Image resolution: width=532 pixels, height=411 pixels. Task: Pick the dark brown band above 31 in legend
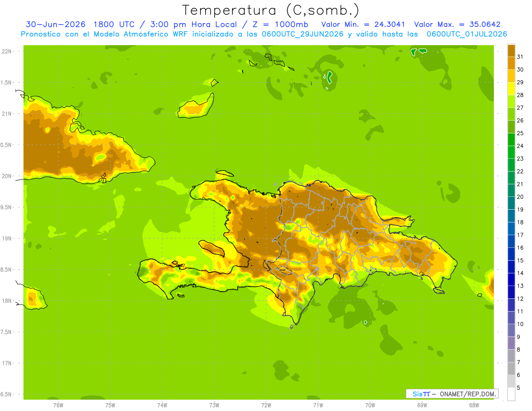[x=511, y=51]
